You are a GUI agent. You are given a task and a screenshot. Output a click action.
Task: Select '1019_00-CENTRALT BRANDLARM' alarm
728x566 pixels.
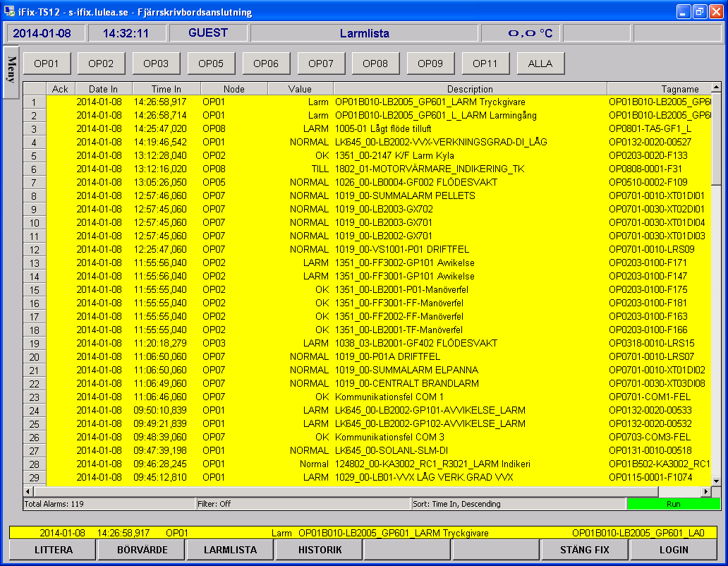coord(367,383)
